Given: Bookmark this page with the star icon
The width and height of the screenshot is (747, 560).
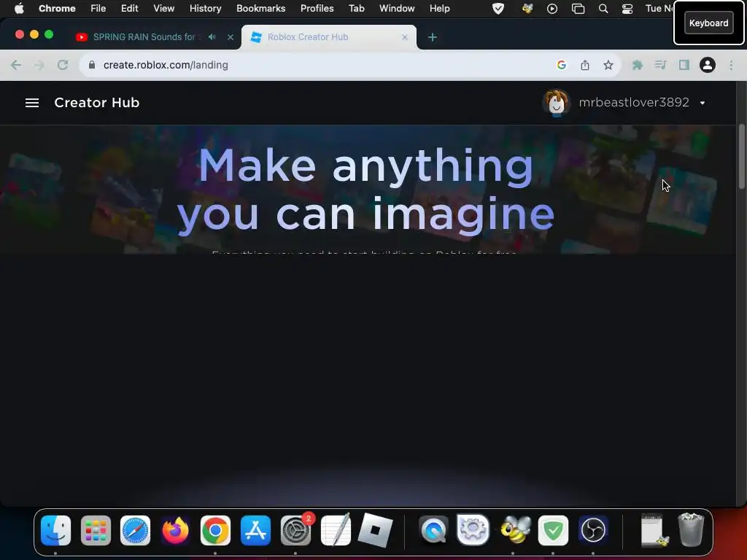Looking at the screenshot, I should pos(608,65).
